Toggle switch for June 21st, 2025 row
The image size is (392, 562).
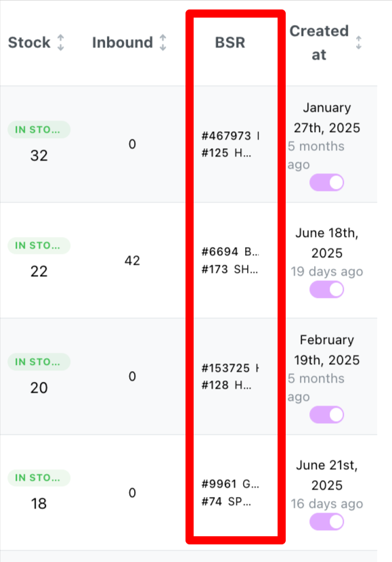326,521
